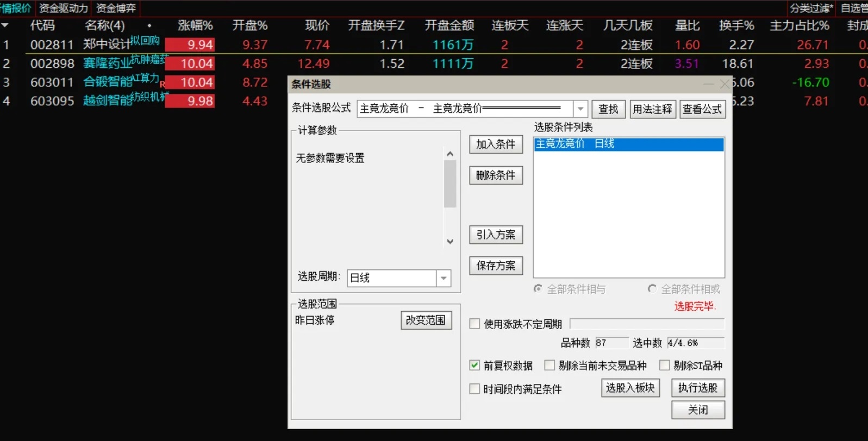Select stock row 002898 赛隆药业

click(x=434, y=64)
